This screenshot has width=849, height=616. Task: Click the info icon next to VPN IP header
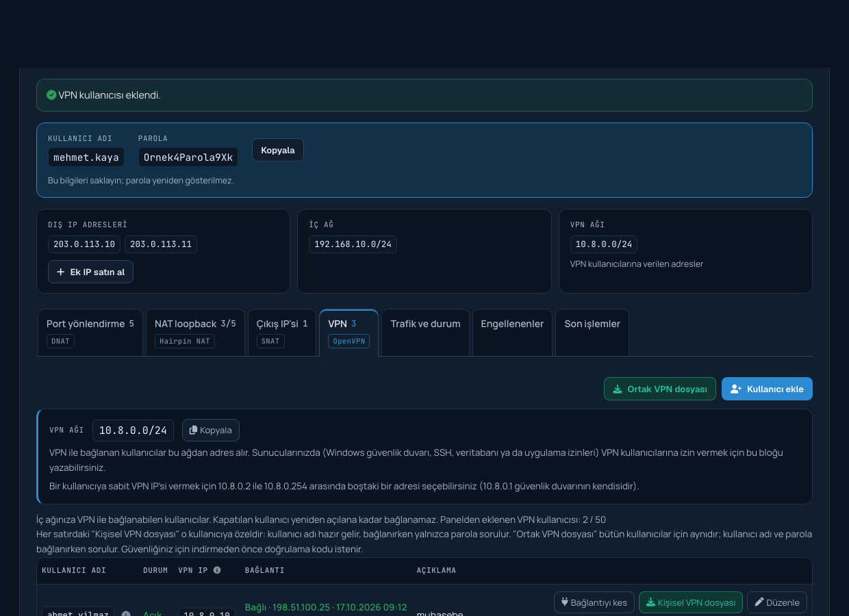(x=217, y=570)
